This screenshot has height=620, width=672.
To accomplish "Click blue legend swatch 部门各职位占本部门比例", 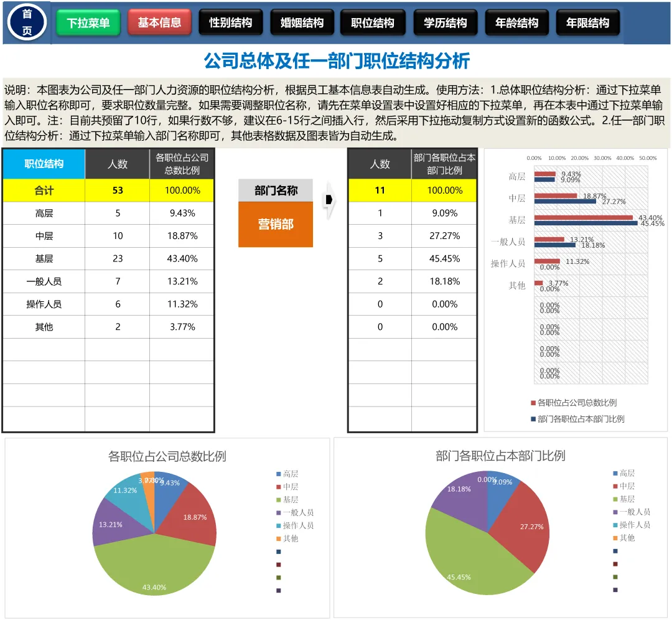I will (x=533, y=419).
